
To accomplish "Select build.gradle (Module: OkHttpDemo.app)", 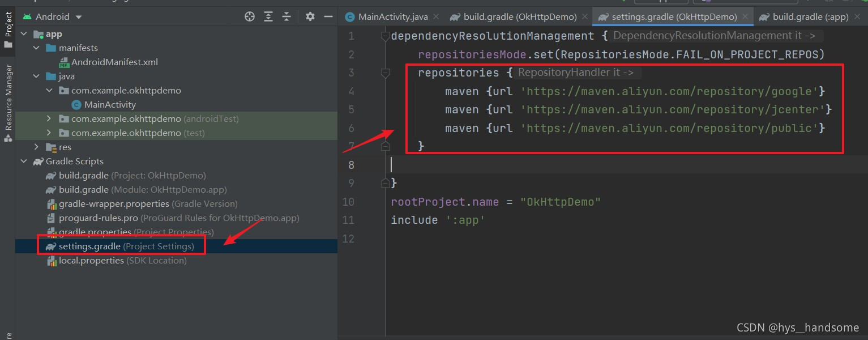I will (x=136, y=190).
